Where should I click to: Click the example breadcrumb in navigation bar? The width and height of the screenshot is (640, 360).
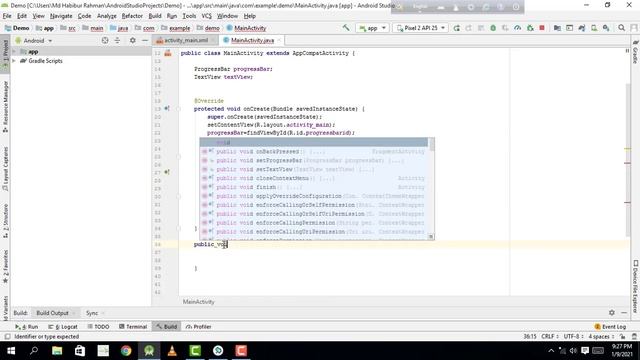[x=176, y=28]
